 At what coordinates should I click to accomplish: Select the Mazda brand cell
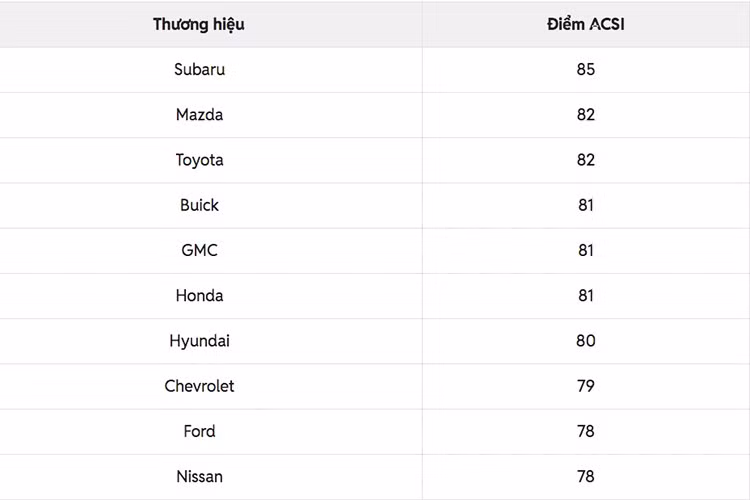click(x=199, y=115)
